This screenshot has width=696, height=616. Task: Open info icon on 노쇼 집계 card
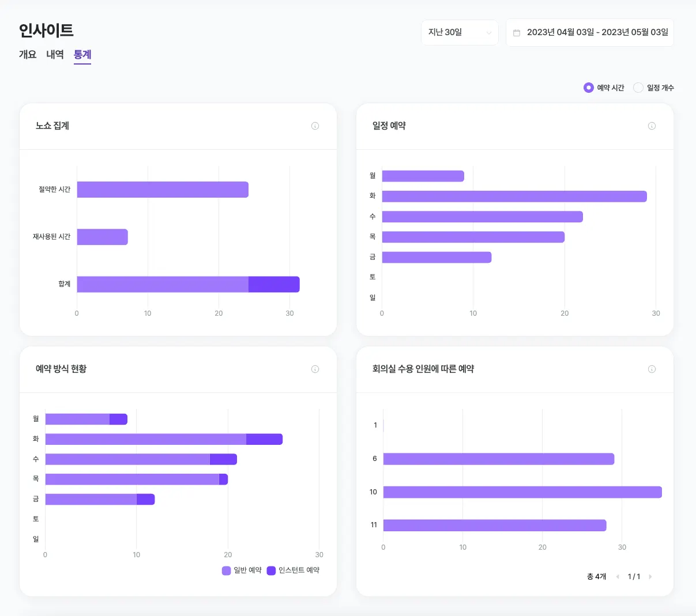(315, 126)
